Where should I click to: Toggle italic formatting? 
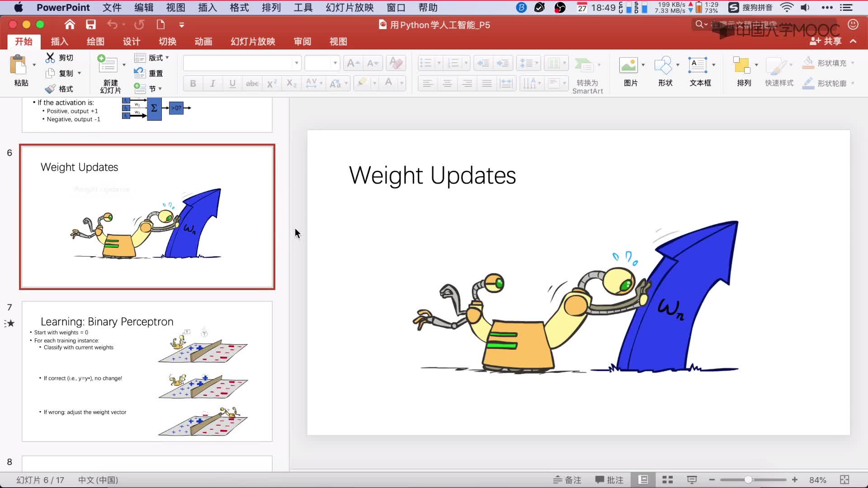click(212, 83)
